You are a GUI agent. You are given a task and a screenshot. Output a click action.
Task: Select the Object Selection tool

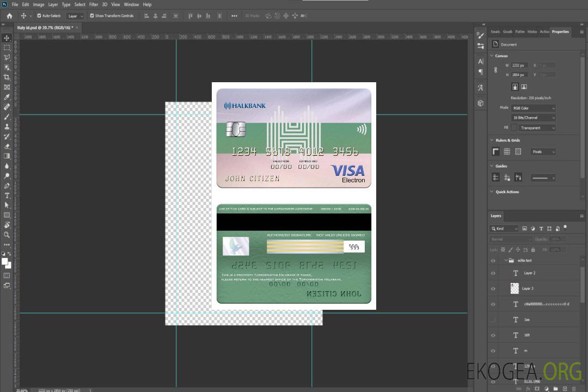pyautogui.click(x=7, y=68)
